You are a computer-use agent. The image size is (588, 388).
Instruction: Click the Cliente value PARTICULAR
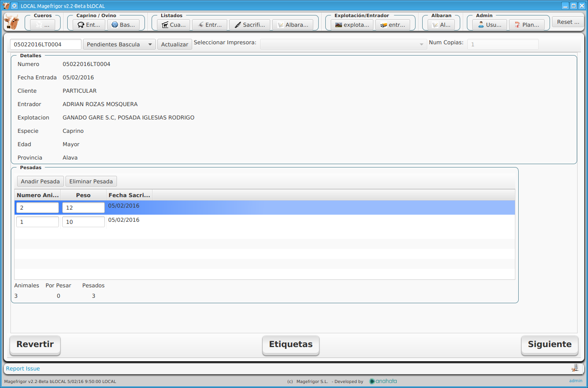(x=79, y=91)
